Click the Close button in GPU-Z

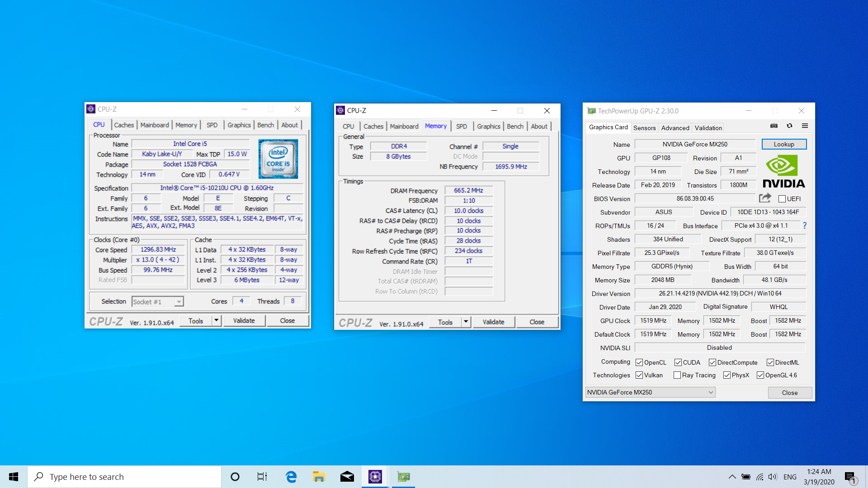click(790, 393)
